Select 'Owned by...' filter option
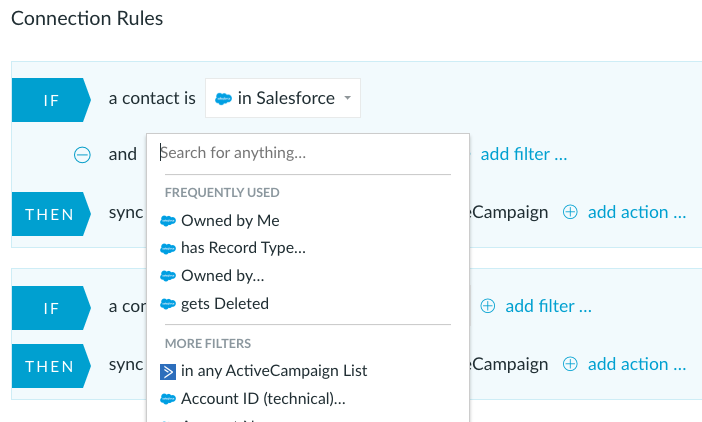This screenshot has height=422, width=702. click(223, 276)
